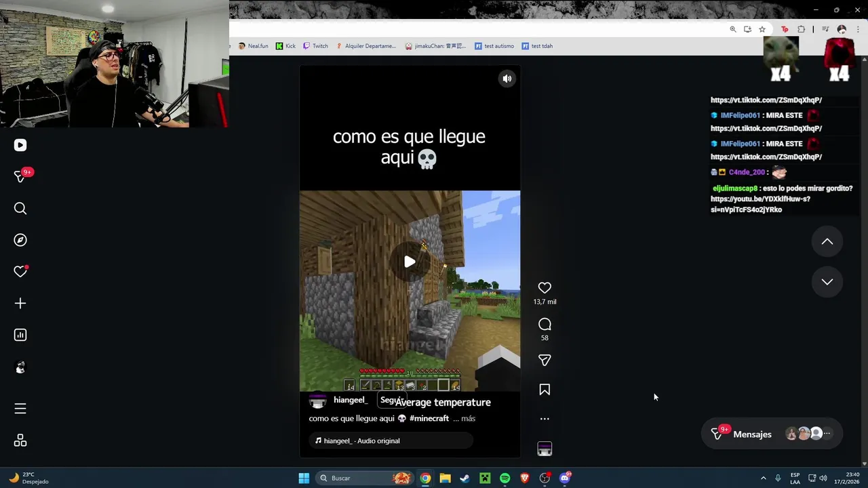Open the weather widget showing 23°C
Image resolution: width=868 pixels, height=488 pixels.
coord(28,479)
